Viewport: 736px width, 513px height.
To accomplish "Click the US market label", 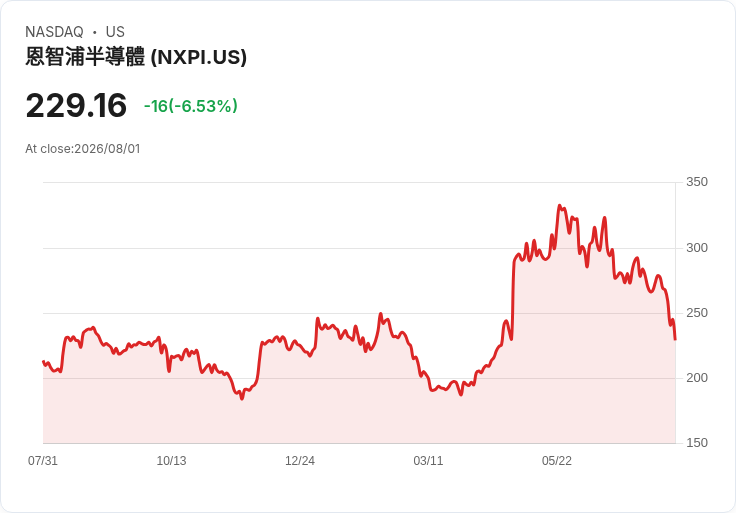I will pyautogui.click(x=115, y=32).
